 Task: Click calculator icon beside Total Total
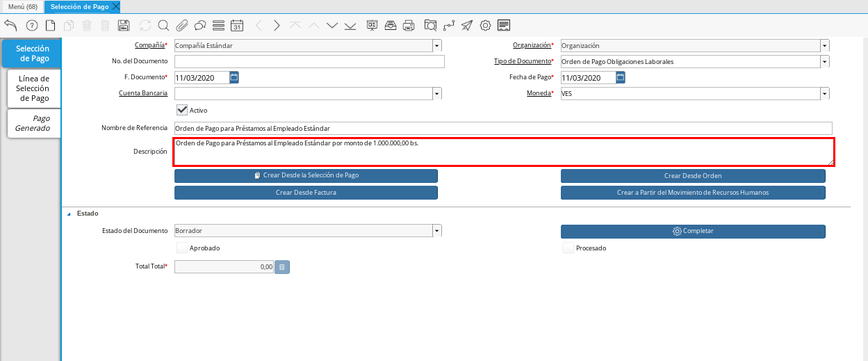[282, 266]
